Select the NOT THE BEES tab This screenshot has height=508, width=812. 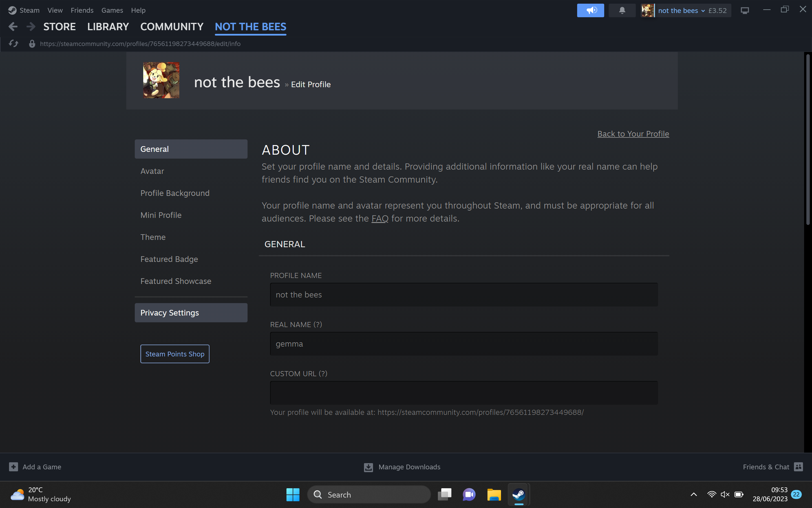point(251,27)
